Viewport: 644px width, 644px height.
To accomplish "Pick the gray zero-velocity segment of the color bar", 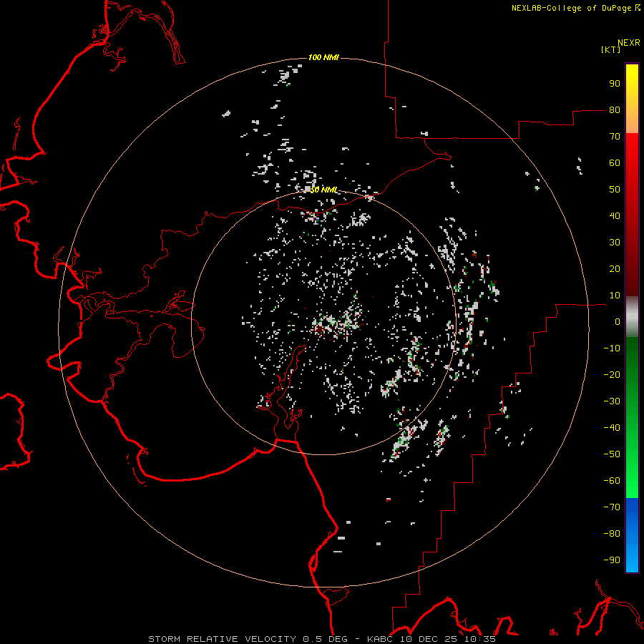I will (x=632, y=317).
